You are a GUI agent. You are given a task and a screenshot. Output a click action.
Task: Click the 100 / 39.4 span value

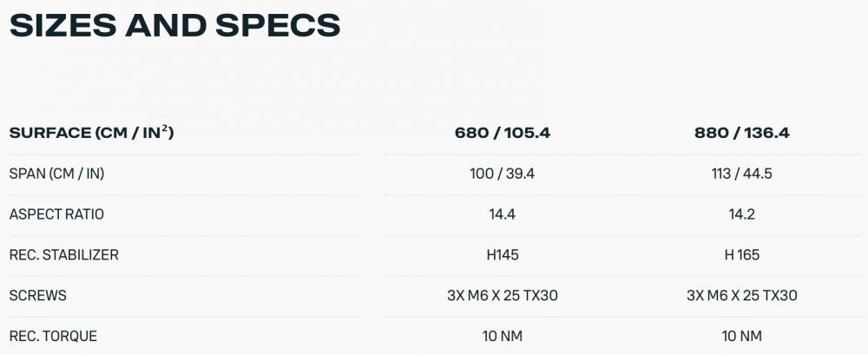pos(502,174)
